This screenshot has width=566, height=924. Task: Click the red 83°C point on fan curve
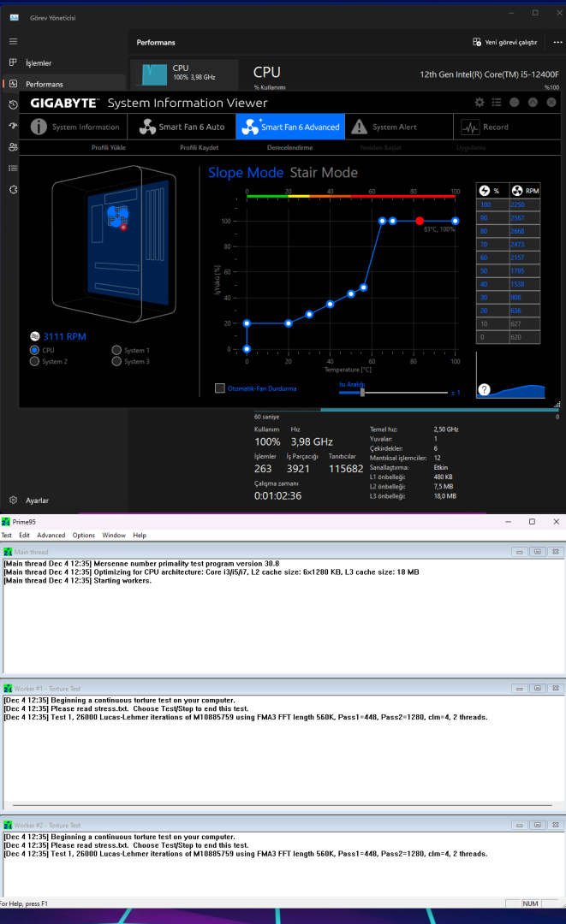[420, 221]
